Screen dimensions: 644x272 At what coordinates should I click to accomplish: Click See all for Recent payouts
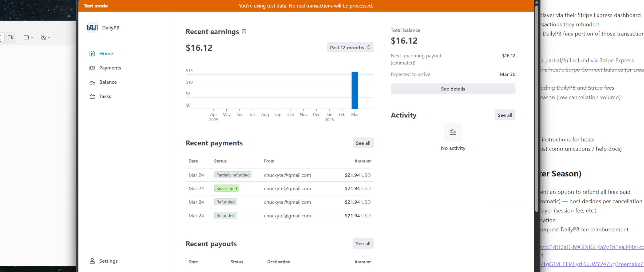363,244
